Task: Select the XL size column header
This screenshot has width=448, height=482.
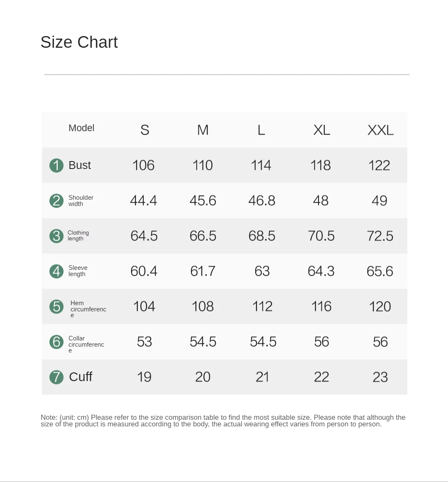Action: tap(321, 130)
